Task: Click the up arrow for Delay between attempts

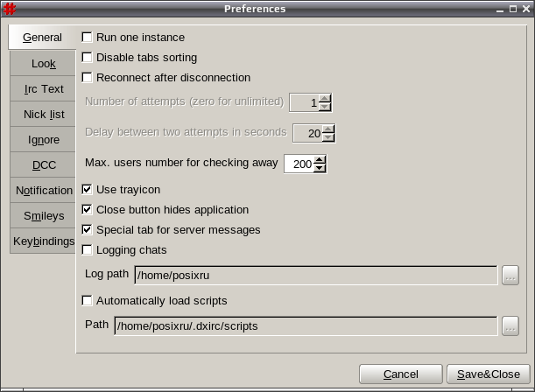Action: click(x=328, y=129)
